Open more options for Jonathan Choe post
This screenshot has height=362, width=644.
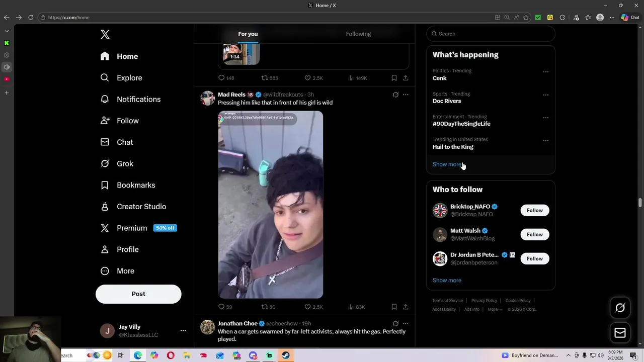(406, 323)
